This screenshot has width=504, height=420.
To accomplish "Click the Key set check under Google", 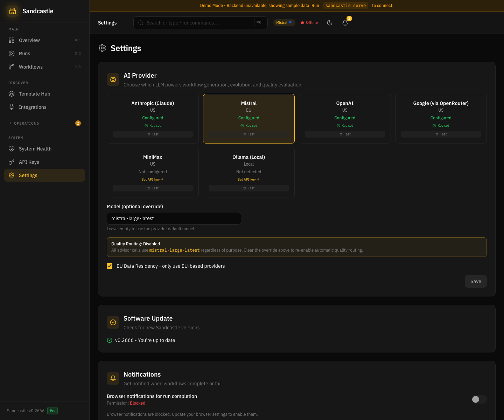I will 441,126.
